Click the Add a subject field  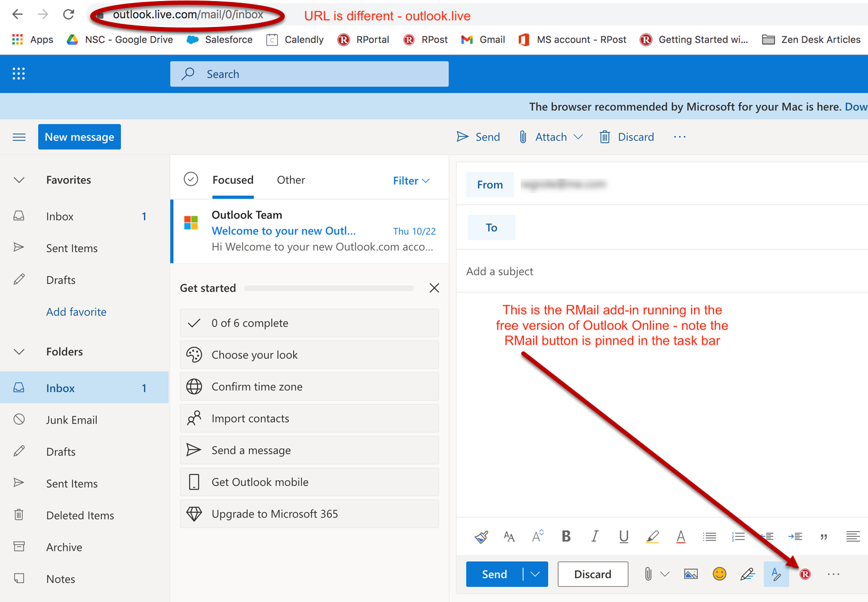pos(662,271)
